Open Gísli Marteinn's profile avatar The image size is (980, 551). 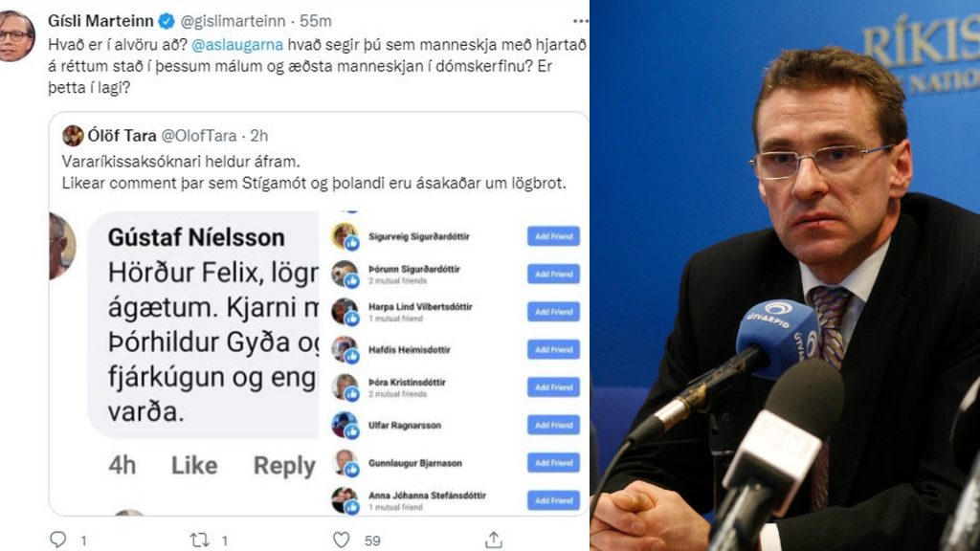16,35
